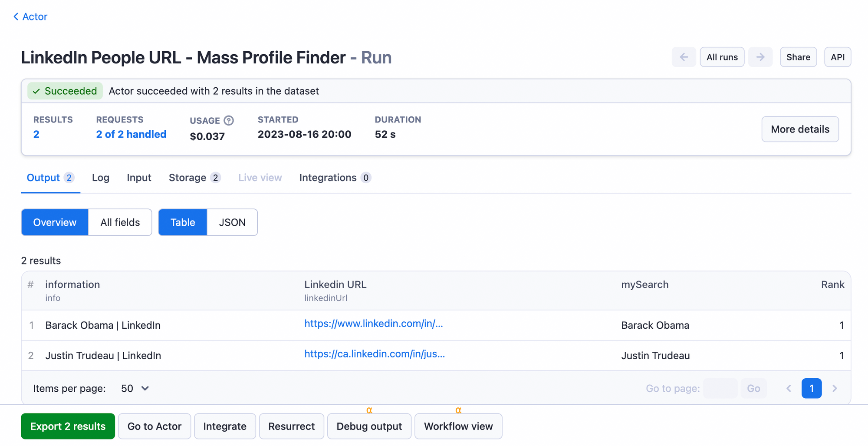Screen dimensions: 868x446
Task: Click the next run arrow icon
Action: [760, 57]
